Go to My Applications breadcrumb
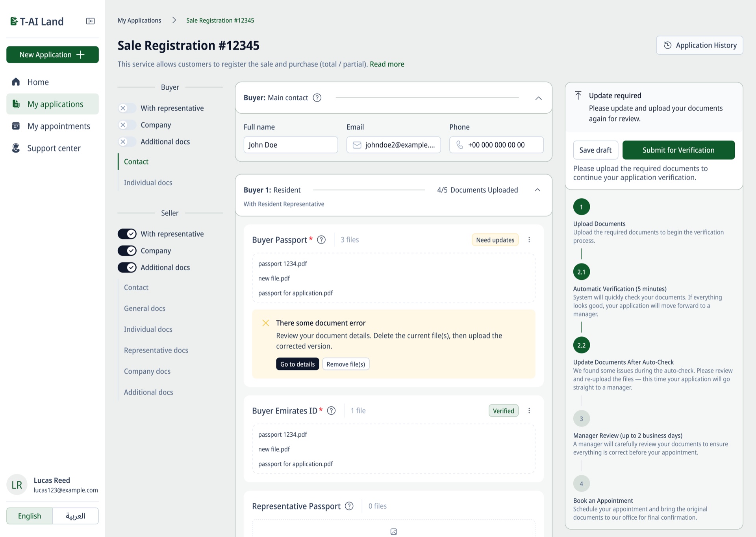 (x=139, y=20)
